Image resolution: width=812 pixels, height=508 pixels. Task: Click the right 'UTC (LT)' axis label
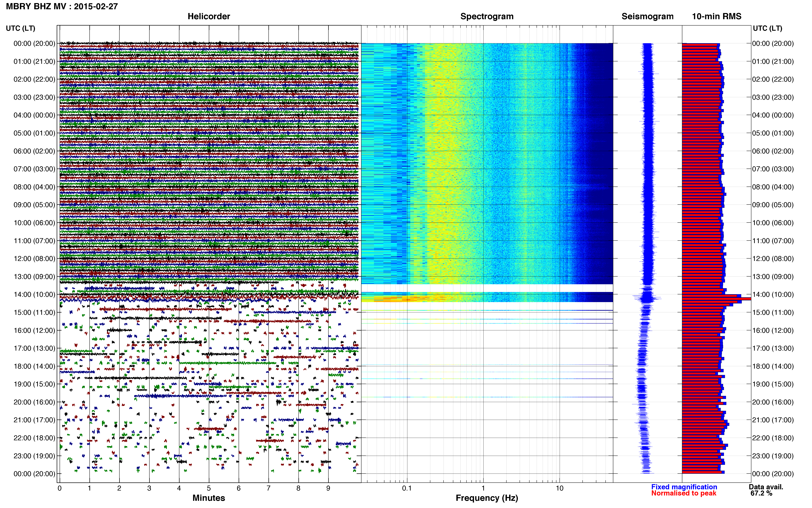[x=767, y=28]
